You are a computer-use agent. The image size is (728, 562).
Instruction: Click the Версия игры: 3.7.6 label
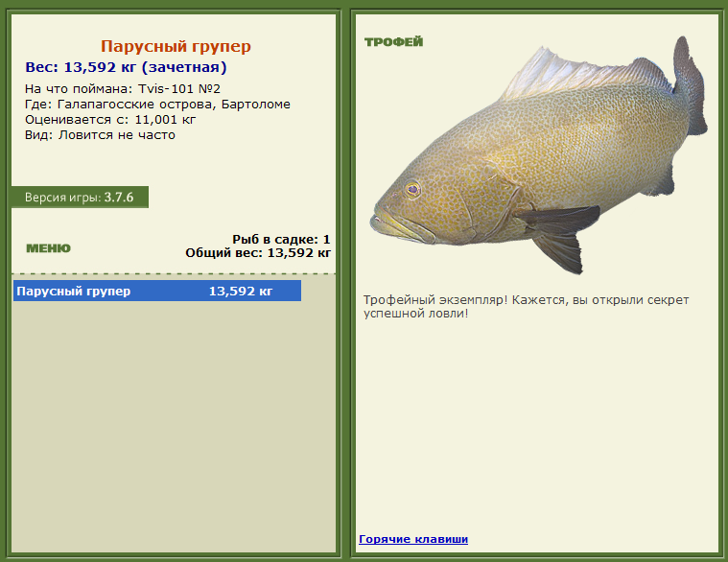(x=80, y=198)
